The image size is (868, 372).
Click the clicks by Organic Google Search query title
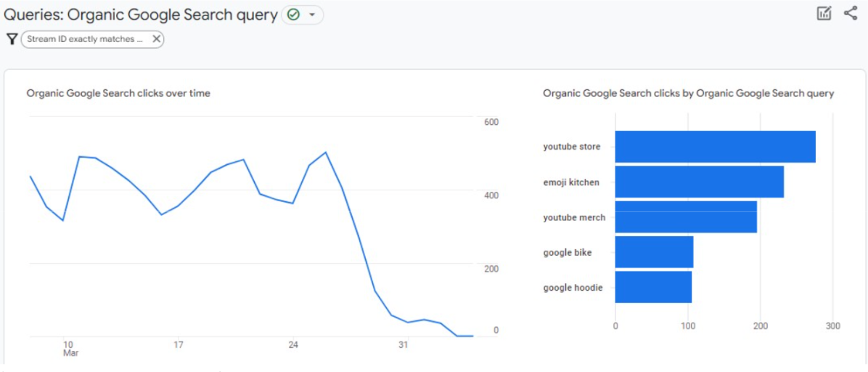click(x=688, y=93)
